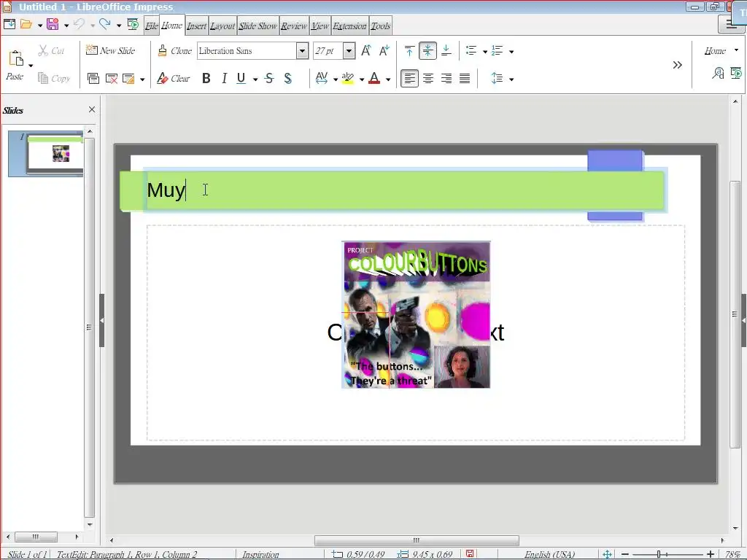This screenshot has height=560, width=747.
Task: Expand more ribbon controls chevron
Action: pos(678,65)
